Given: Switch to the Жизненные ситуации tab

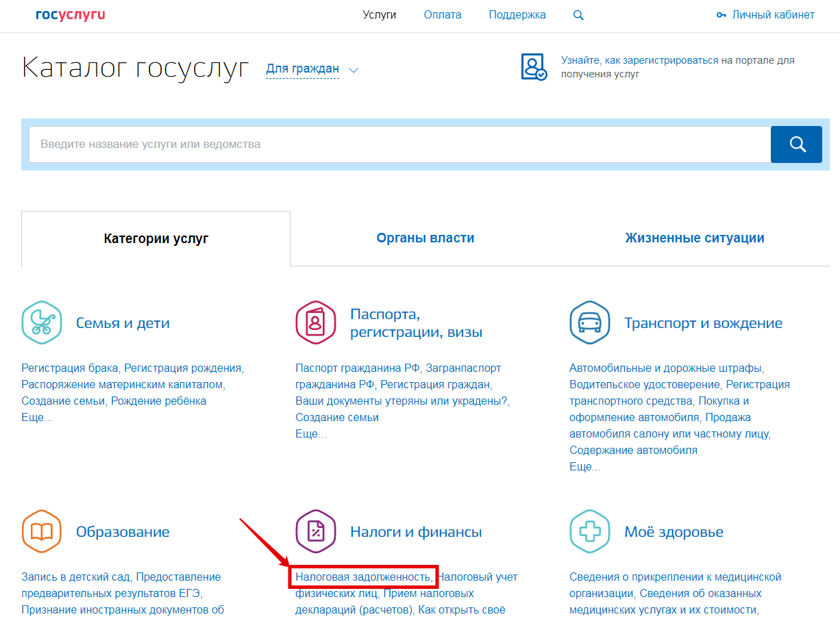Looking at the screenshot, I should point(695,238).
